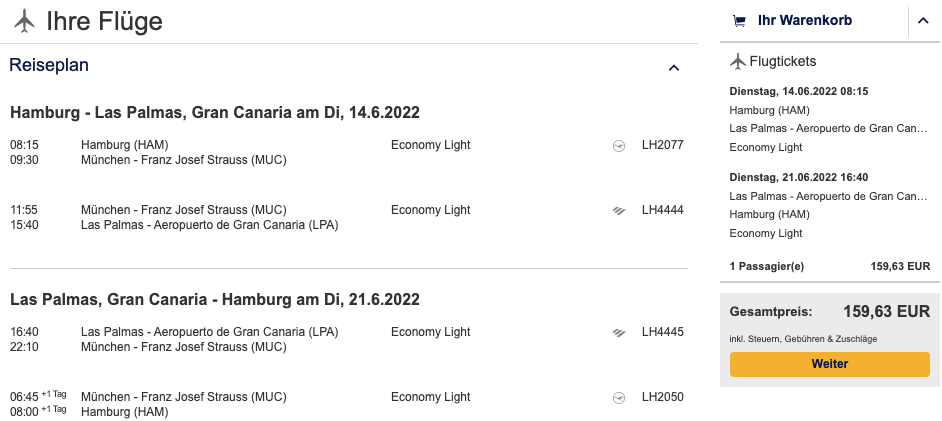Click airline logo beside flight LH4444
This screenshot has width=942, height=421.
[619, 210]
